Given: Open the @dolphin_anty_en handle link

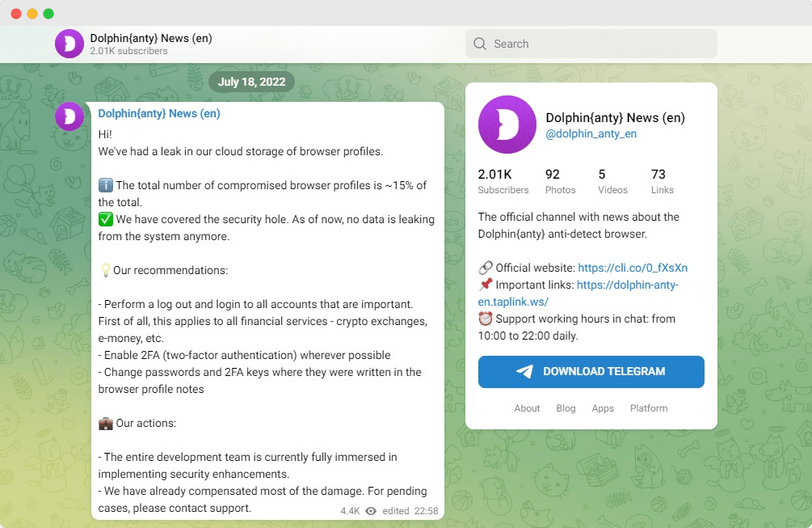Looking at the screenshot, I should pyautogui.click(x=591, y=133).
